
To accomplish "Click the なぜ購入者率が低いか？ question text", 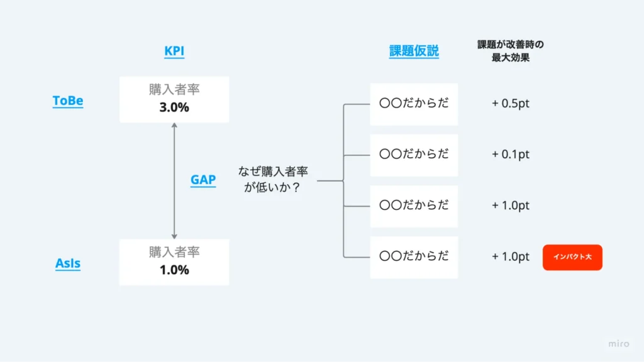I will click(x=273, y=179).
